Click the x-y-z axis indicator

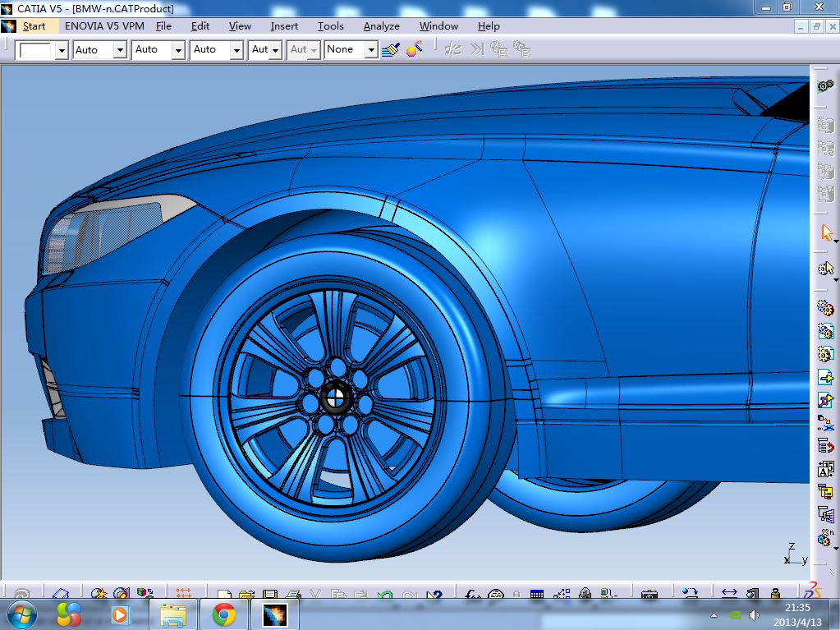click(796, 554)
